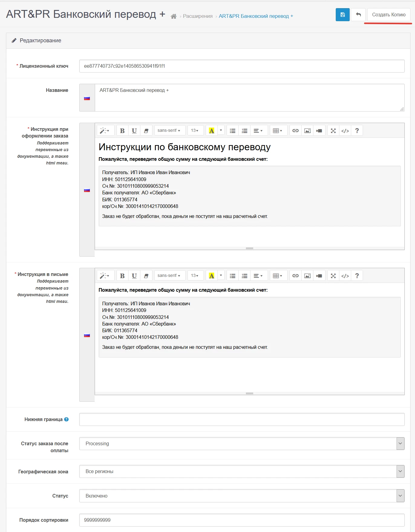
Task: Insert ordered list in email instruction editor
Action: (x=244, y=276)
